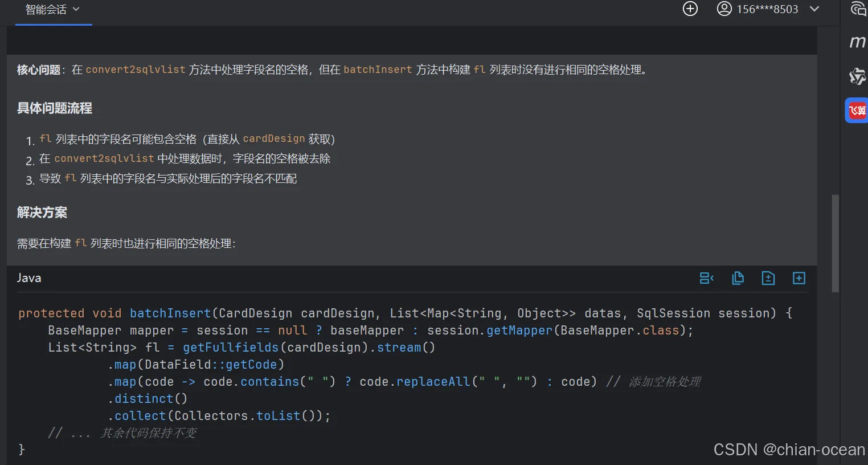This screenshot has width=868, height=465.
Task: Click heading 具体问题流程
Action: pos(55,108)
